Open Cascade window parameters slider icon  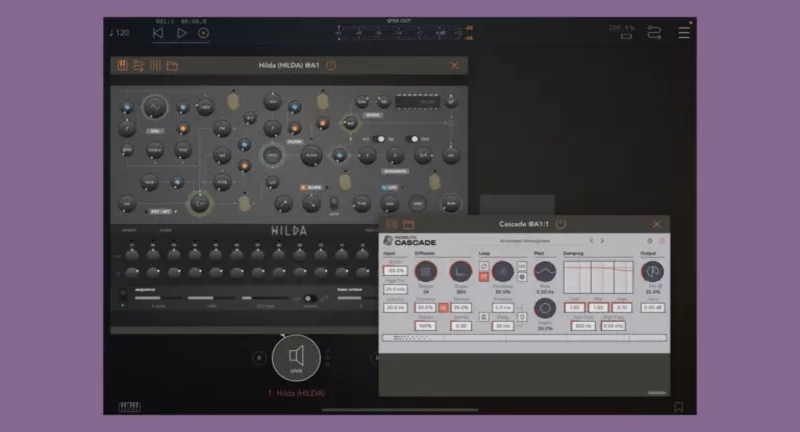(391, 224)
